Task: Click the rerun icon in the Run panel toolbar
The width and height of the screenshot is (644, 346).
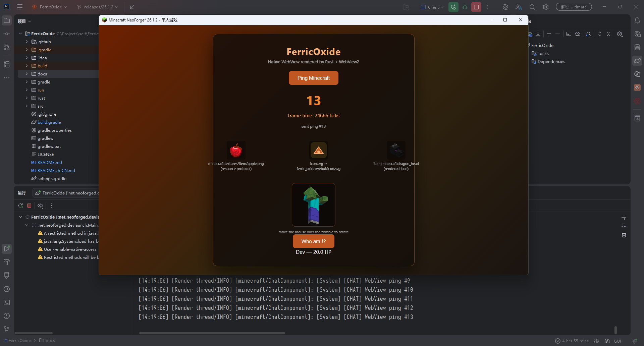Action: [21, 206]
